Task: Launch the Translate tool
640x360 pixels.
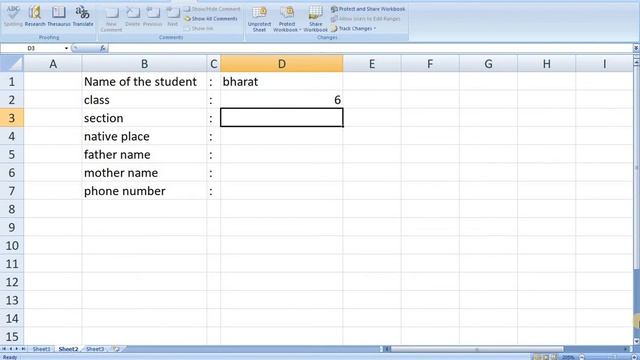Action: click(83, 16)
